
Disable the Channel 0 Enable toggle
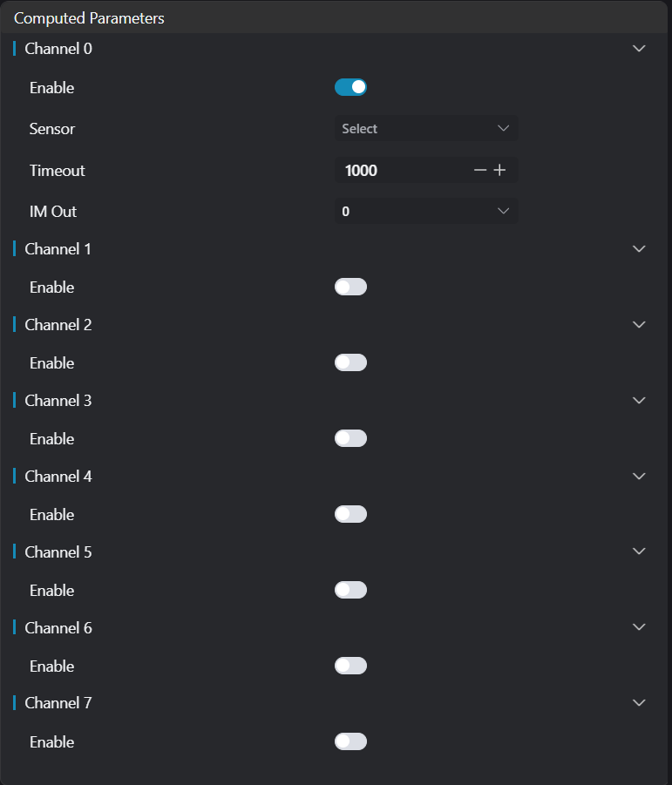tap(350, 87)
